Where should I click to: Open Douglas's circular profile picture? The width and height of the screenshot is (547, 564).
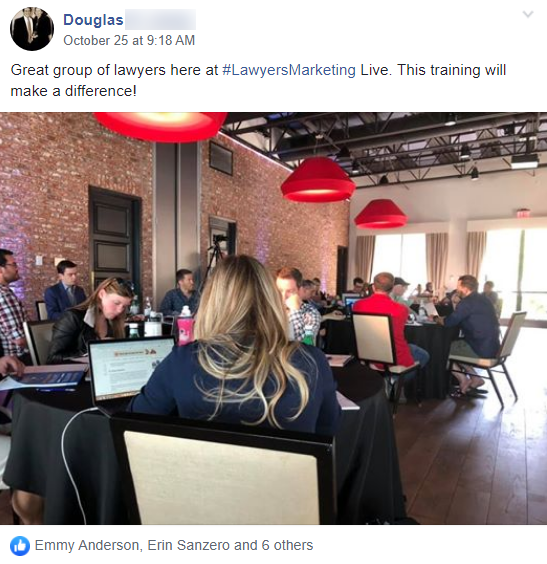click(32, 29)
